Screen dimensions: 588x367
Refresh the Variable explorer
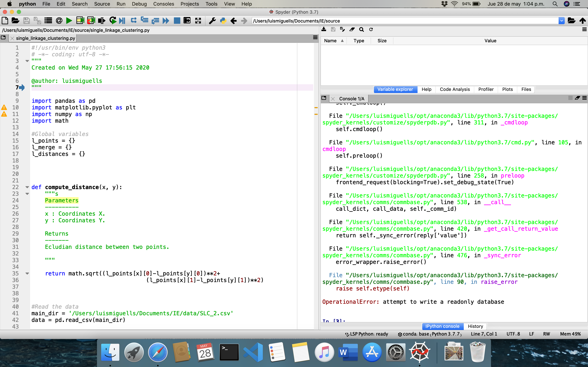click(x=371, y=29)
